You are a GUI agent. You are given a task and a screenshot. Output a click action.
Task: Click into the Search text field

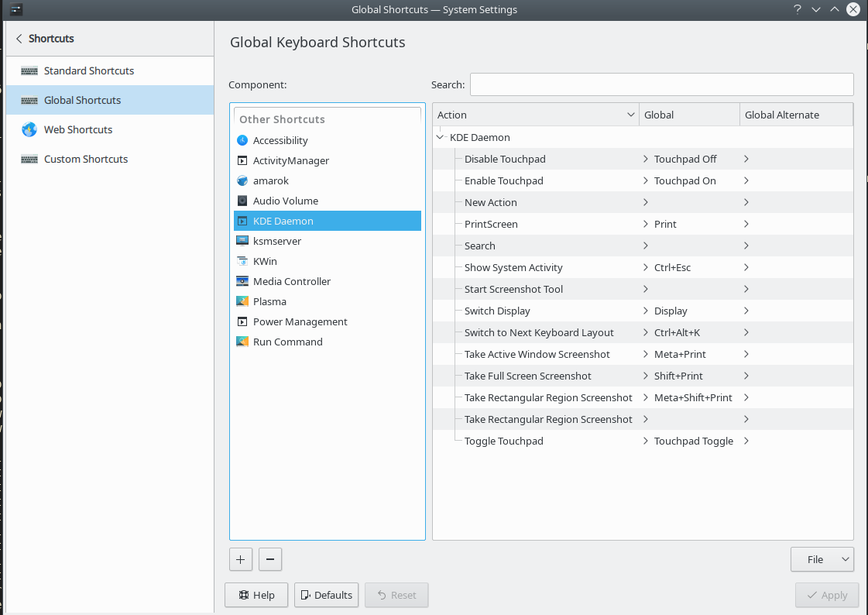661,84
